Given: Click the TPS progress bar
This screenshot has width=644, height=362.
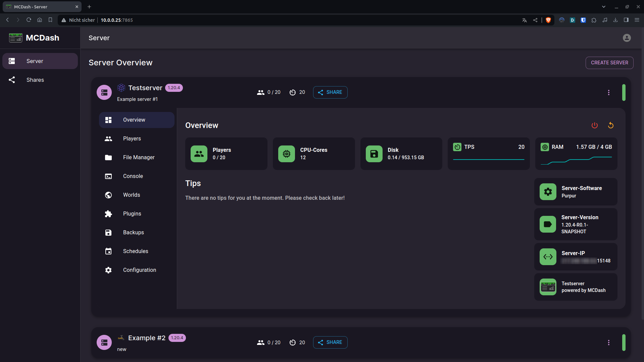Looking at the screenshot, I should pos(488,159).
